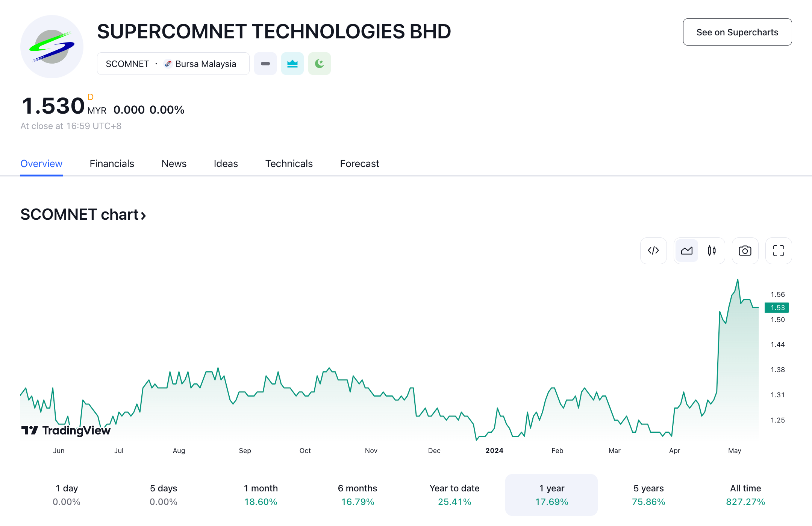Viewport: 812px width, 526px height.
Task: Open the Technicals tab
Action: [x=289, y=164]
